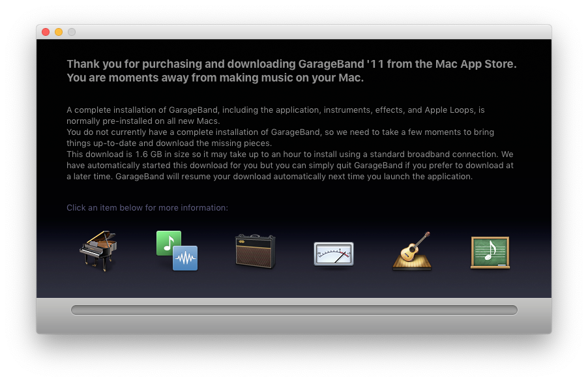Select the guitar amplifier icon
Viewport: 588px width, 382px height.
pos(256,251)
